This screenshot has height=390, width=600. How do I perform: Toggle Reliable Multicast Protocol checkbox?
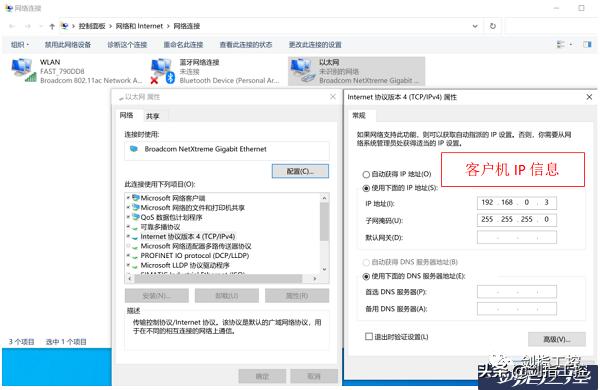click(128, 227)
